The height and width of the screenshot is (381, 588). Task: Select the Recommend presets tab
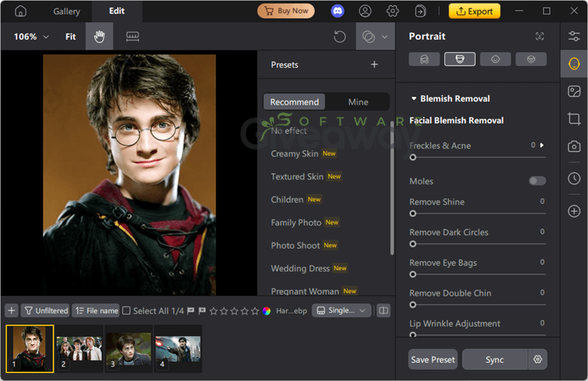[x=294, y=102]
